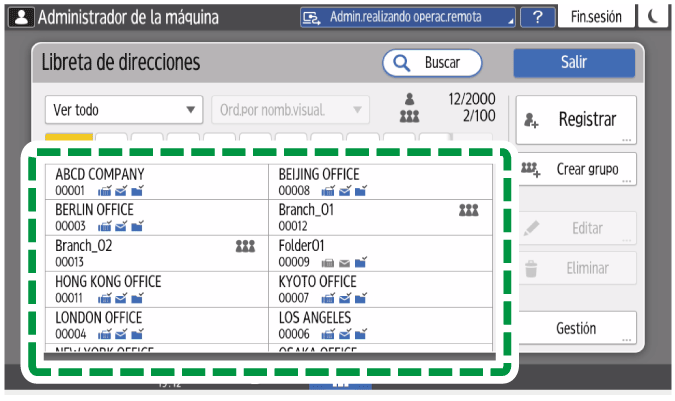Click the Branch_01 group icon
The image size is (675, 401).
point(469,210)
